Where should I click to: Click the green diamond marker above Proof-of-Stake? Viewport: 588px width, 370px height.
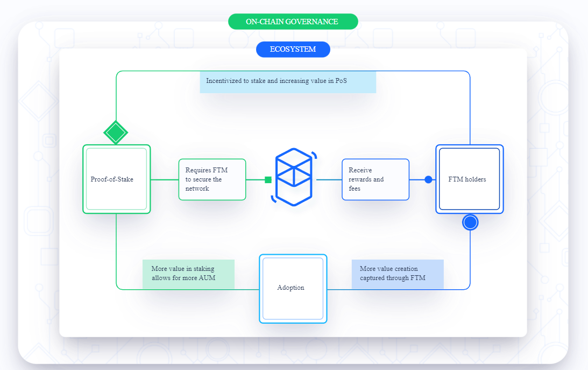coord(116,132)
